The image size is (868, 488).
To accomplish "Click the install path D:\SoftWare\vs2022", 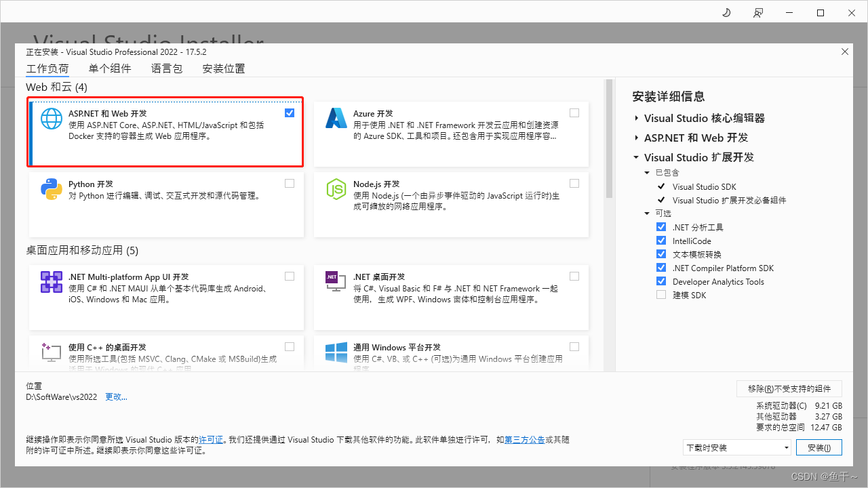I will tap(62, 397).
